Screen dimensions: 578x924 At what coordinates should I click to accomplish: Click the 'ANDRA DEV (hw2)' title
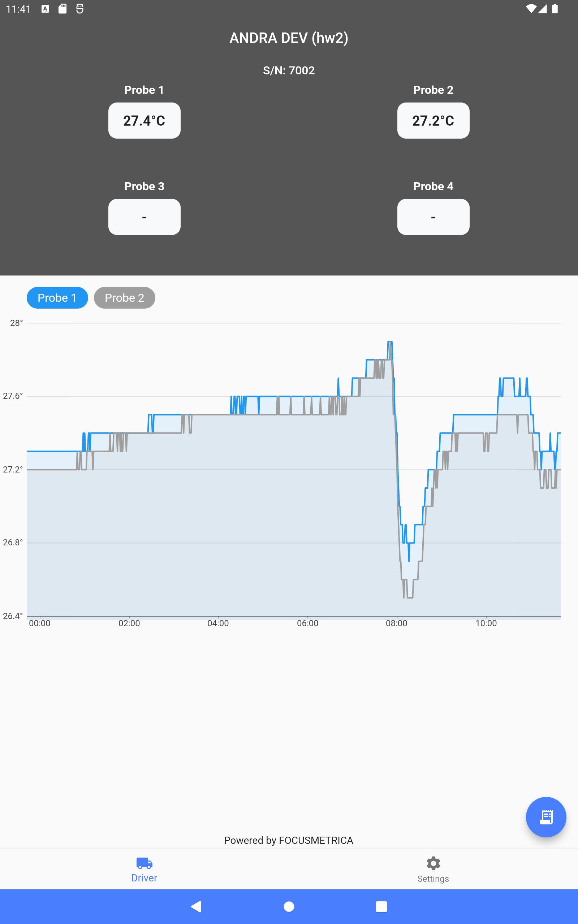[x=289, y=38]
